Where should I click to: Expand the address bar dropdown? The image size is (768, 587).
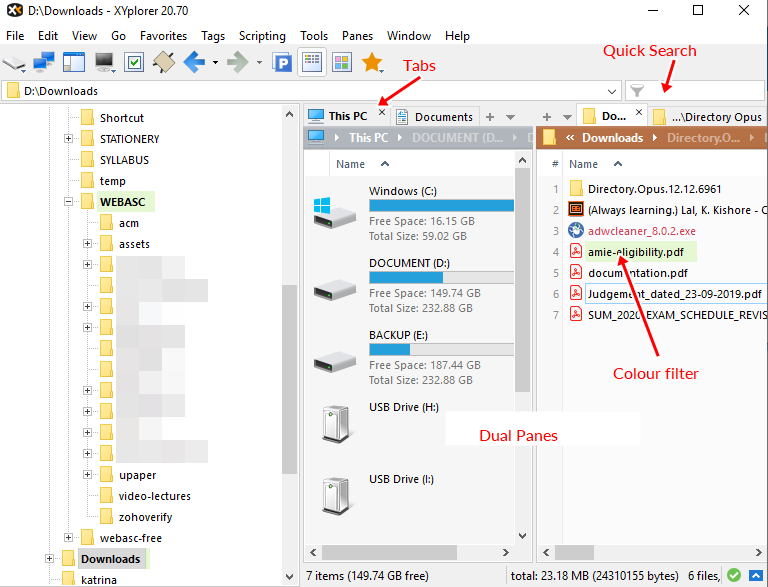click(x=611, y=91)
